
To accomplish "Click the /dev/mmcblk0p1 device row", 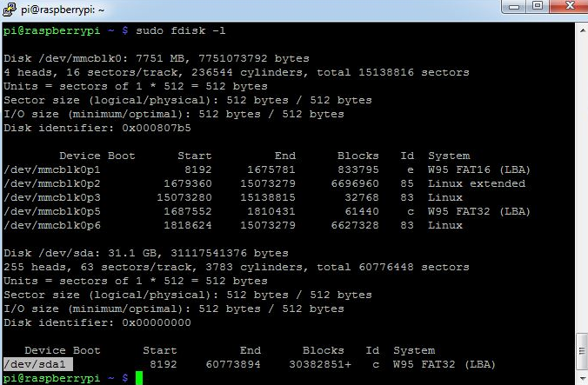I will [267, 169].
